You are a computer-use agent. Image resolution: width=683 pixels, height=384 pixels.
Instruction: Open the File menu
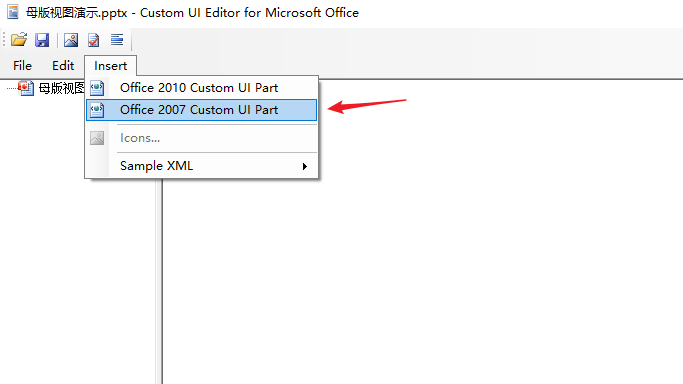22,66
